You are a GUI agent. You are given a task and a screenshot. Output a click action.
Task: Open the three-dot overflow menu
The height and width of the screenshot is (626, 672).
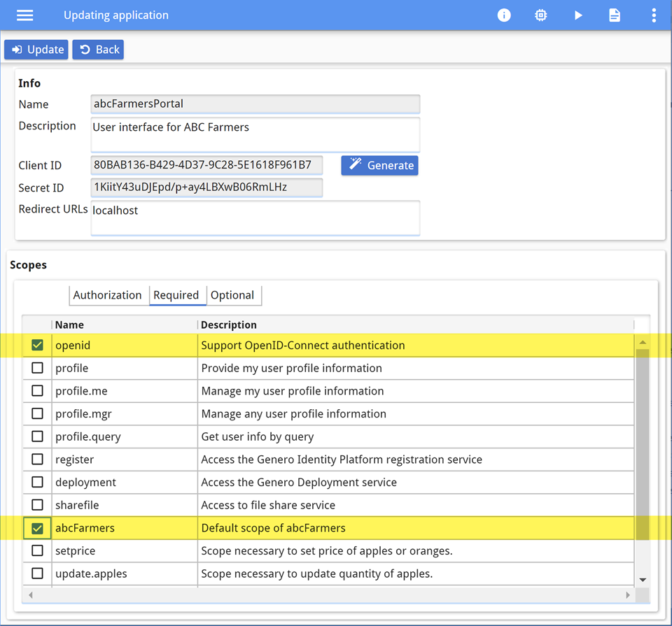pyautogui.click(x=653, y=15)
